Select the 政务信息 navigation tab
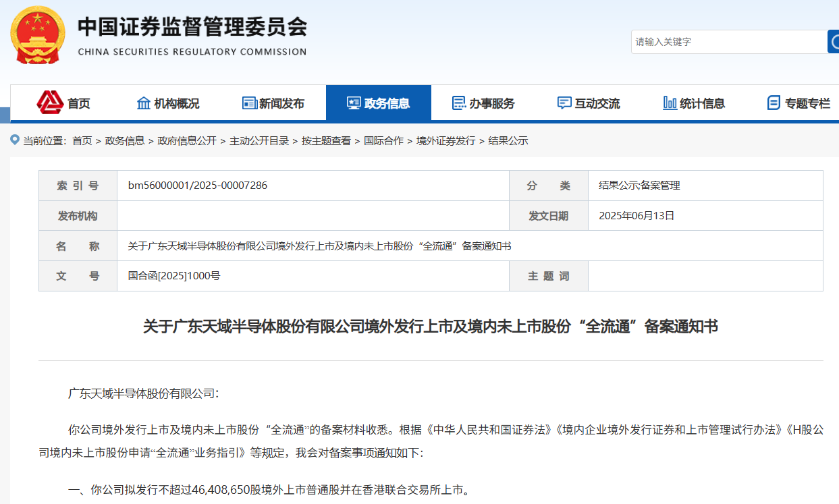839x504 pixels. tap(379, 103)
